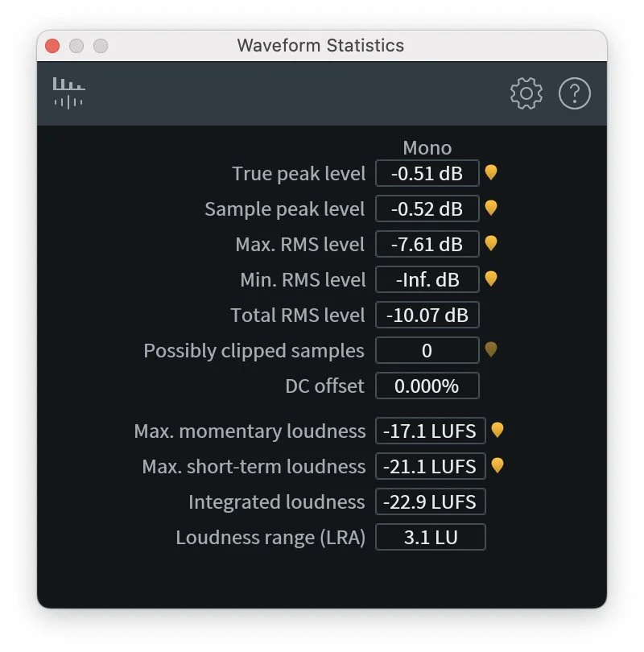Click the waveform statistics histogram logo icon
Image resolution: width=644 pixels, height=652 pixels.
click(68, 93)
